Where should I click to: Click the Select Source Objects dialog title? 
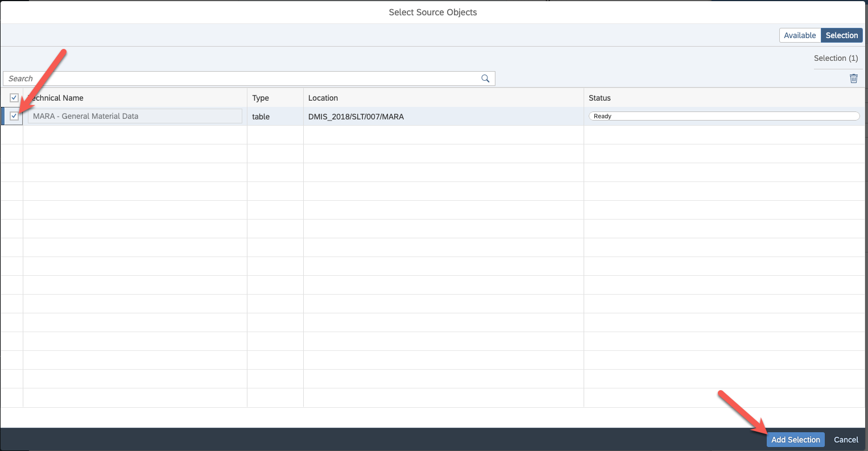(x=433, y=12)
